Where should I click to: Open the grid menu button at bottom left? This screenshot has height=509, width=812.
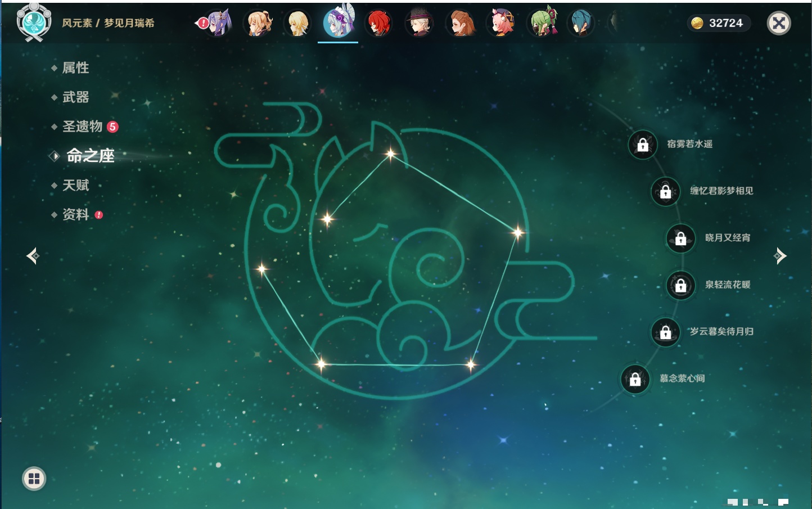(34, 479)
